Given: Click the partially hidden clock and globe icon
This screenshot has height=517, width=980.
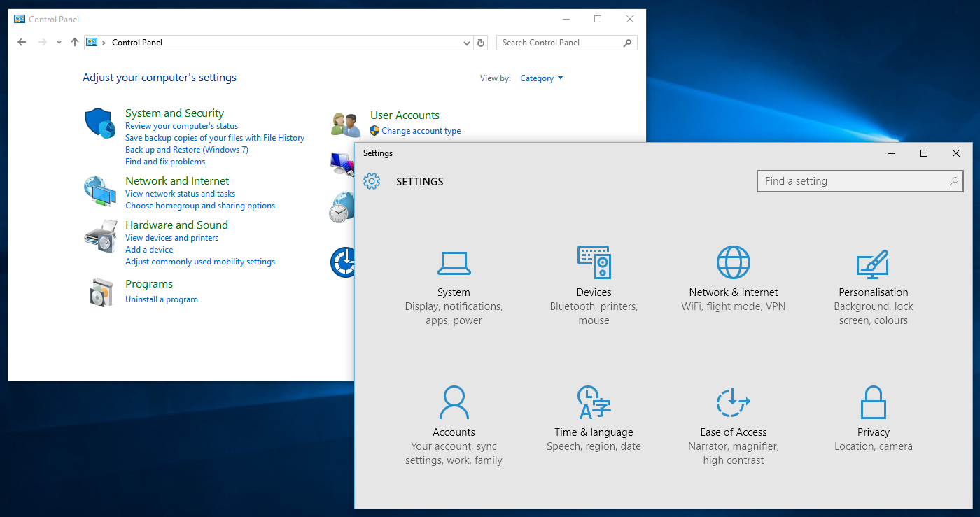Looking at the screenshot, I should click(342, 207).
